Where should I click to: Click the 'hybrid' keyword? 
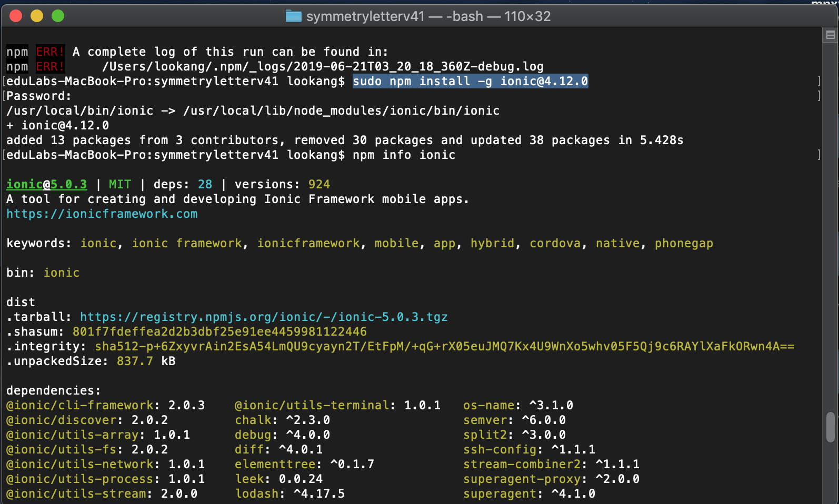pyautogui.click(x=493, y=244)
